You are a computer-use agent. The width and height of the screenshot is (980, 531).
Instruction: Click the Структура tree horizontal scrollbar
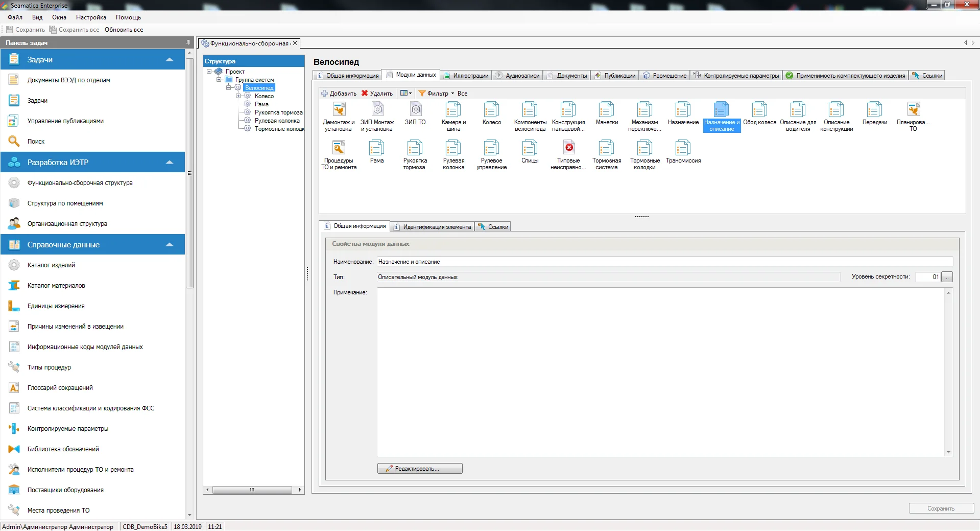point(252,490)
